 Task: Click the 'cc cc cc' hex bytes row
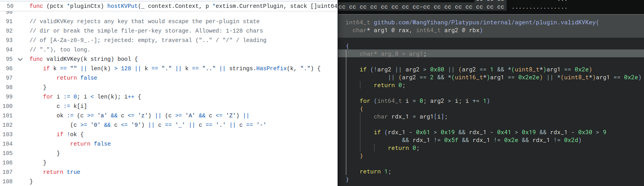[421, 7]
